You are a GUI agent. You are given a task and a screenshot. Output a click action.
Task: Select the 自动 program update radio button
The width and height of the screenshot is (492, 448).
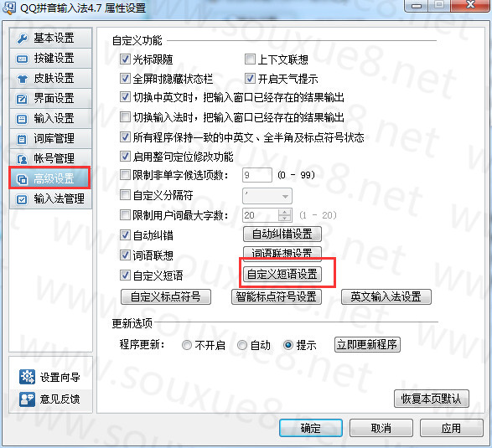[x=242, y=345]
